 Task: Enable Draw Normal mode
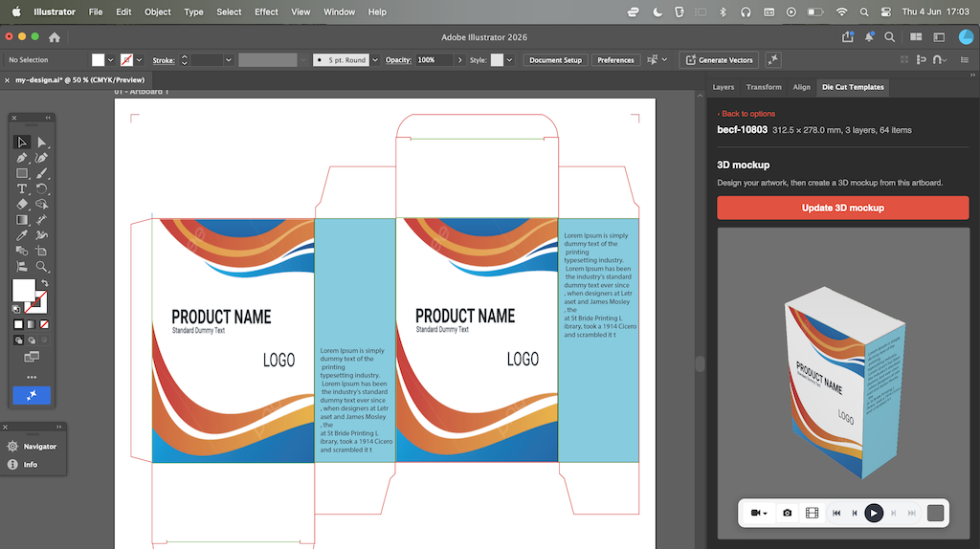(x=18, y=340)
